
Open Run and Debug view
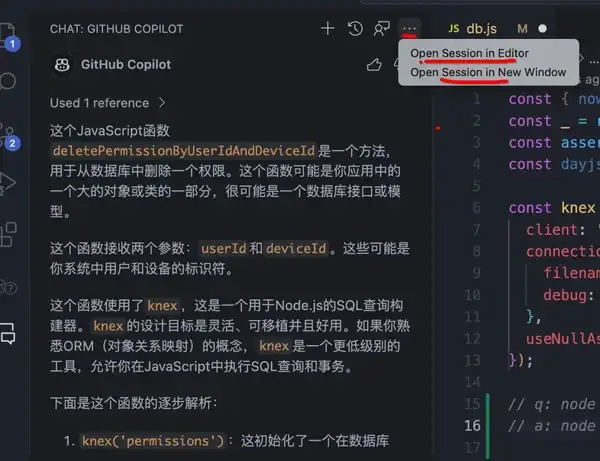7,184
